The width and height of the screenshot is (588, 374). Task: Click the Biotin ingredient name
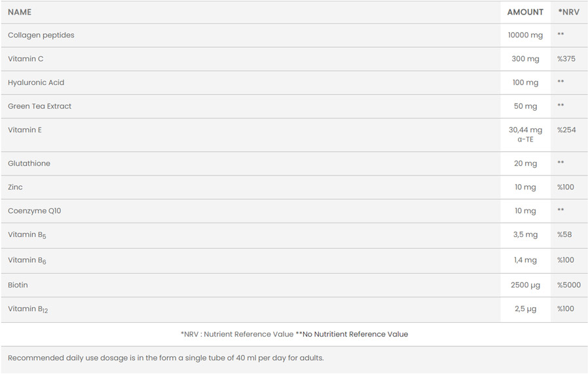click(x=18, y=285)
